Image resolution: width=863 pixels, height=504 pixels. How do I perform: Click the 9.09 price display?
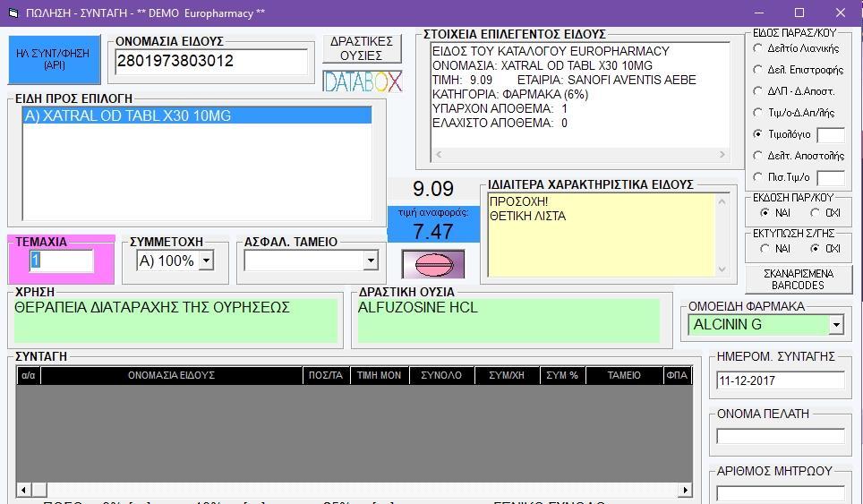(433, 189)
